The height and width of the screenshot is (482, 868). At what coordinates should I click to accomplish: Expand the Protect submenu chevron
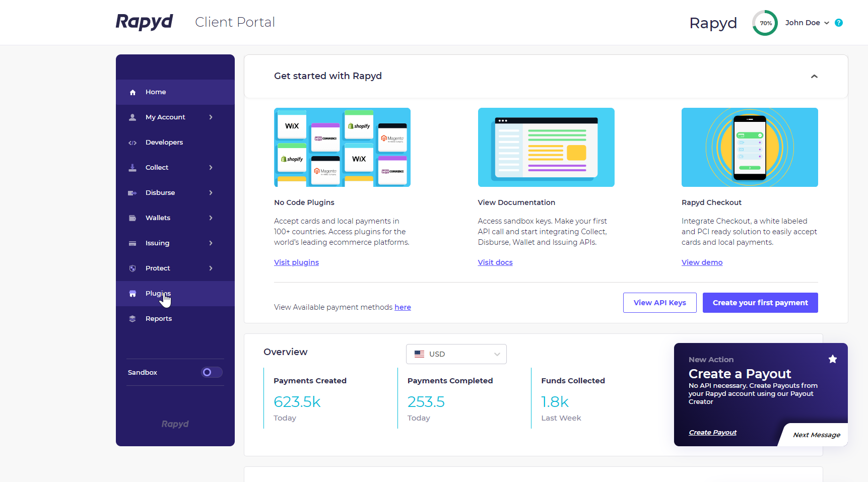pyautogui.click(x=211, y=268)
